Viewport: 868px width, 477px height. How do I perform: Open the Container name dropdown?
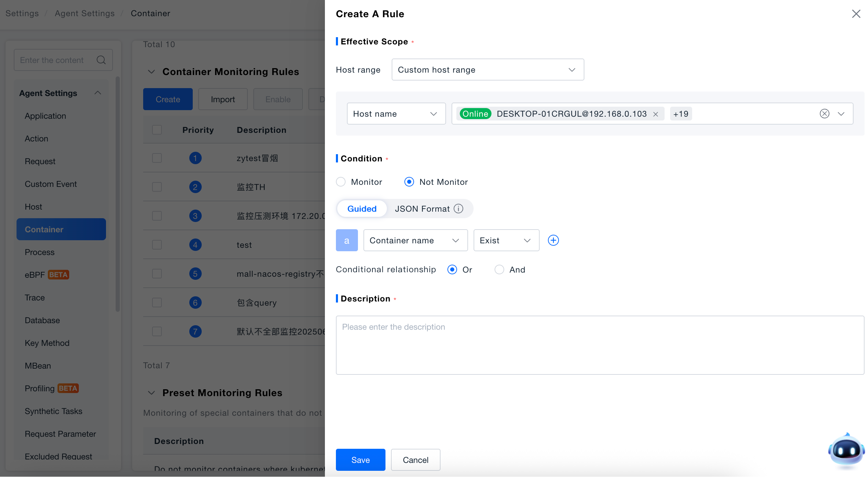(415, 240)
